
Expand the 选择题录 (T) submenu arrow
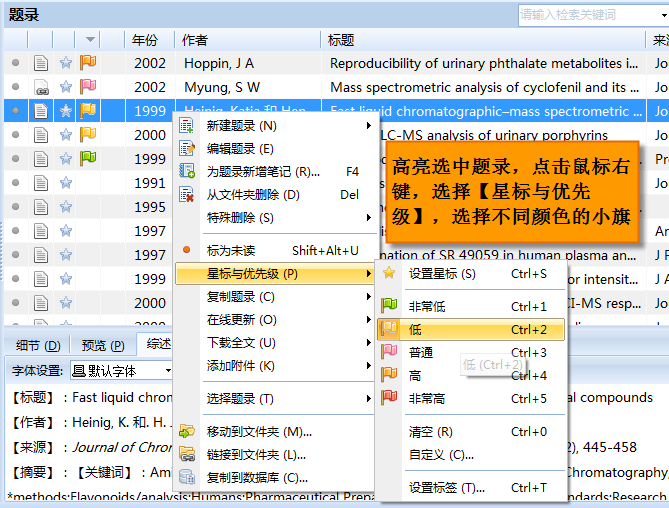369,399
